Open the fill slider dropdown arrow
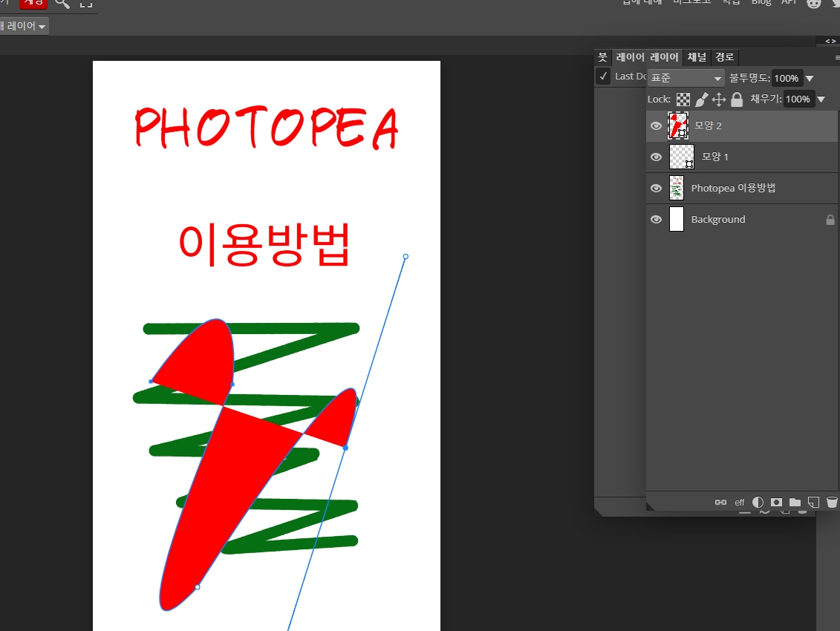The image size is (840, 631). coord(821,99)
